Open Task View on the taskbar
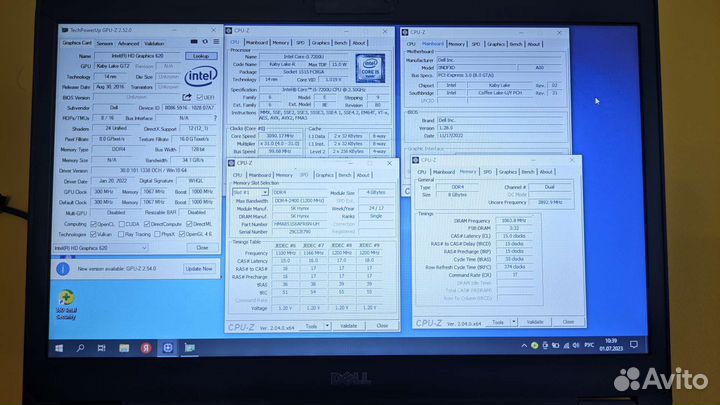The width and height of the screenshot is (720, 405). coord(101,348)
